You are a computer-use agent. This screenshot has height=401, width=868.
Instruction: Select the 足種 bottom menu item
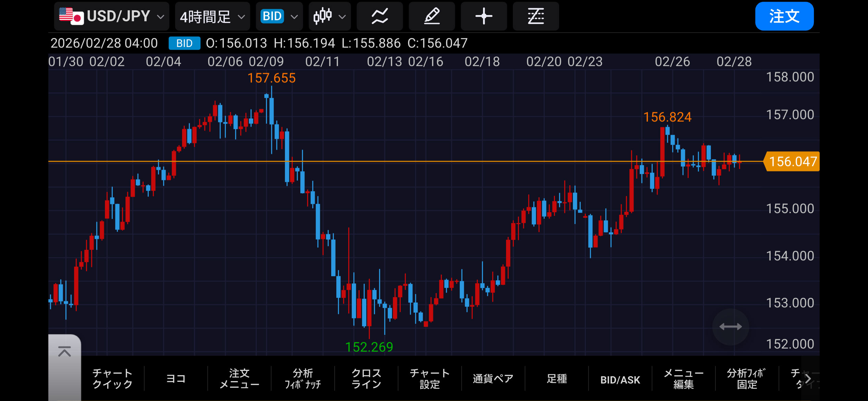(x=556, y=378)
